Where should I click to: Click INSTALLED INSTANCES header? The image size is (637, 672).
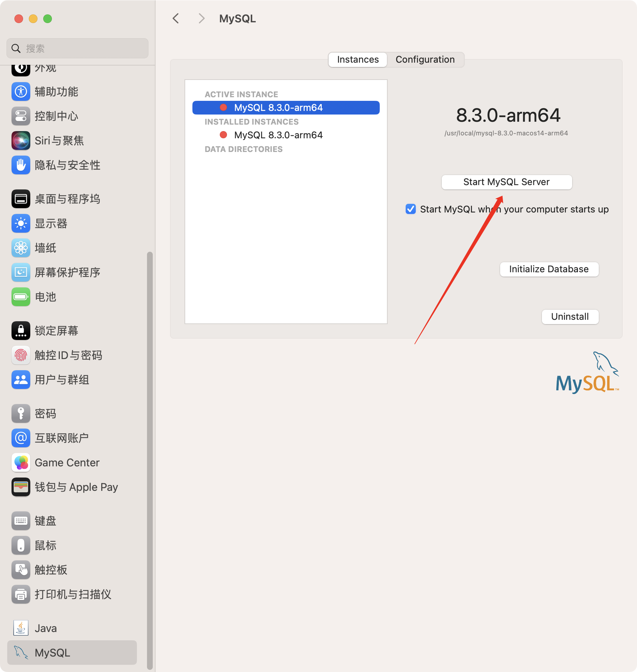click(x=251, y=122)
